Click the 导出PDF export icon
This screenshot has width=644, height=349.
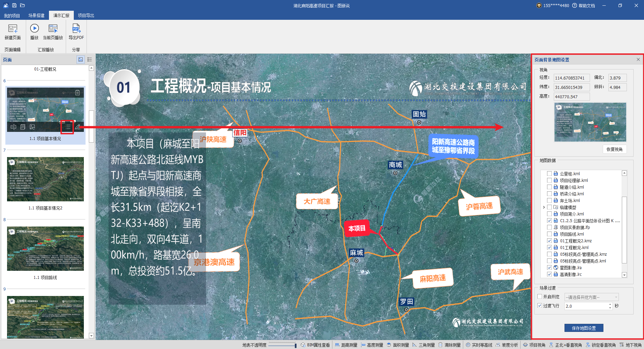(x=76, y=29)
